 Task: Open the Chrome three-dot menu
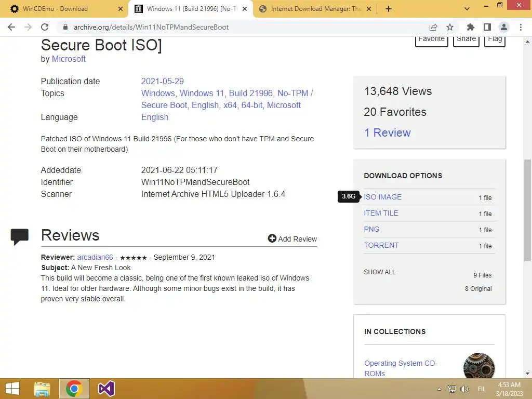pos(521,27)
